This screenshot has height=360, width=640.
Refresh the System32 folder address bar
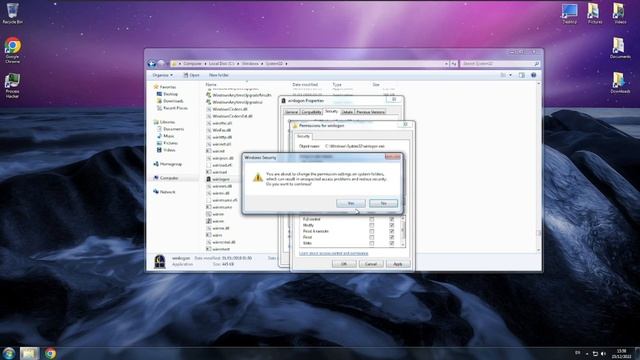pyautogui.click(x=454, y=64)
